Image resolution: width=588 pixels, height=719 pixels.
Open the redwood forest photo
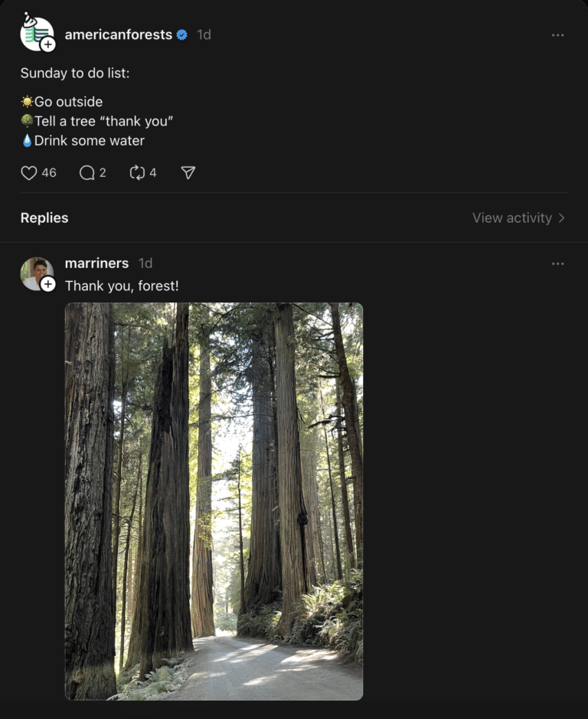point(213,501)
